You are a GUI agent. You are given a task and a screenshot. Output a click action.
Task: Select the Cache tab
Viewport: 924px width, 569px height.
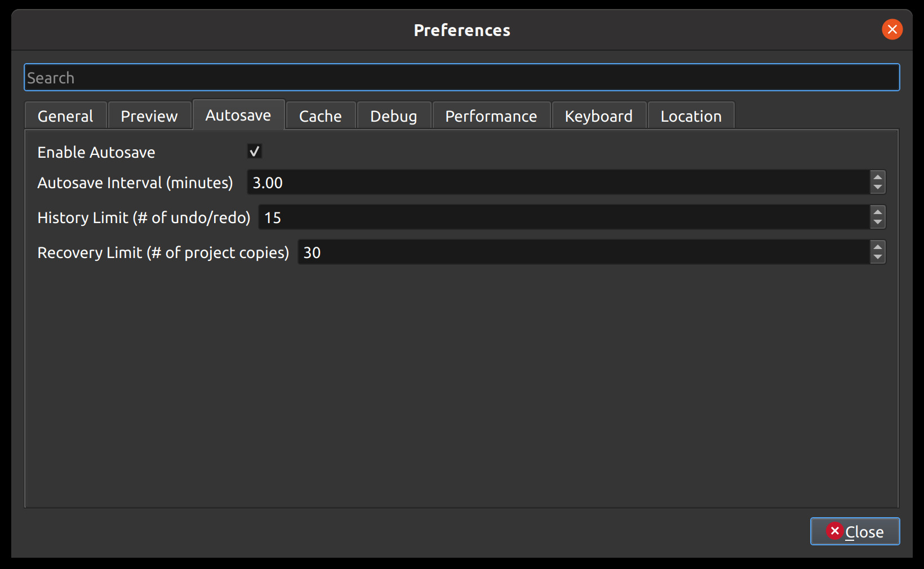[x=319, y=115]
